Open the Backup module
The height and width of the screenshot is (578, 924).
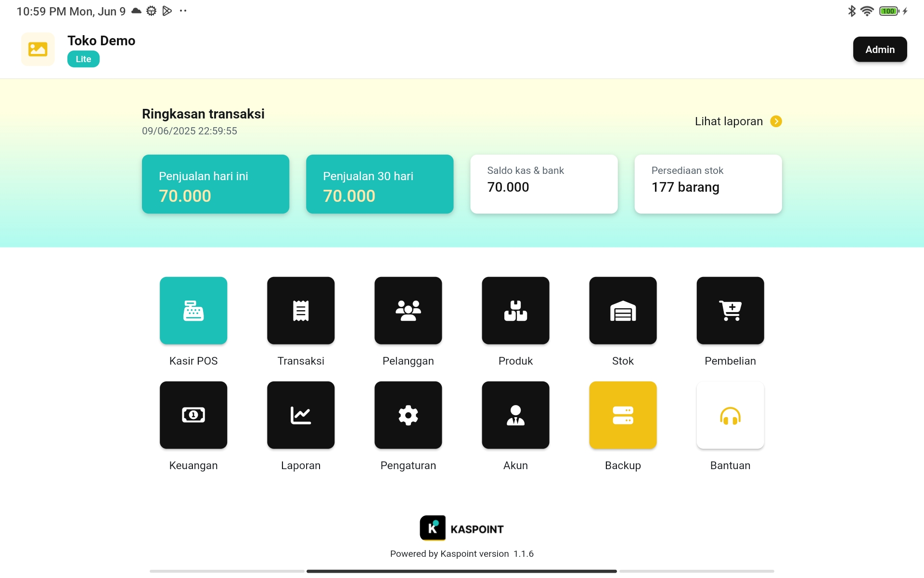[622, 415]
